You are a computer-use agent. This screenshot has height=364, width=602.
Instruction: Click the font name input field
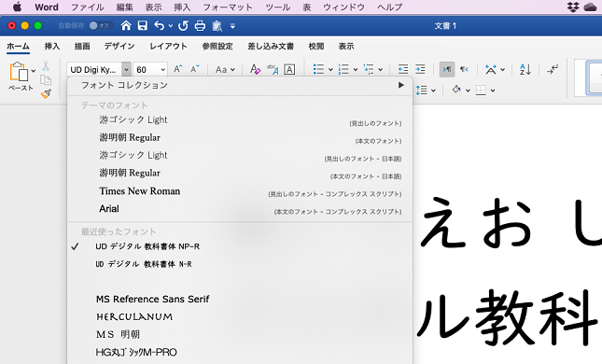pyautogui.click(x=94, y=69)
